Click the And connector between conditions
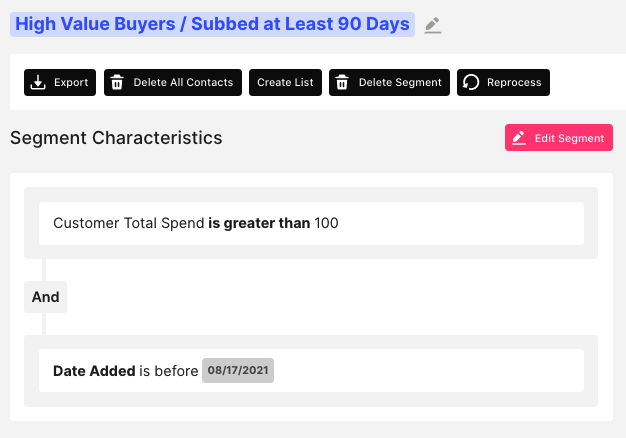 45,297
